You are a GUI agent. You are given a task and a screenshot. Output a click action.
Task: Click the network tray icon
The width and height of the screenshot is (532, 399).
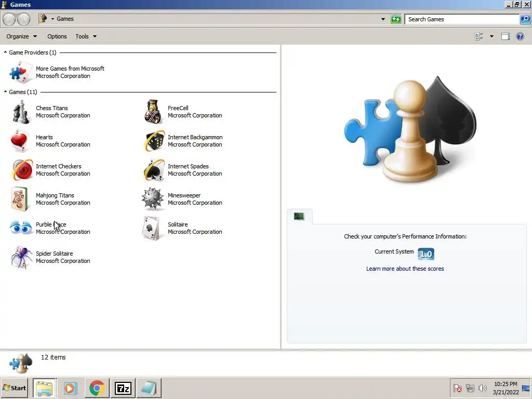point(470,388)
